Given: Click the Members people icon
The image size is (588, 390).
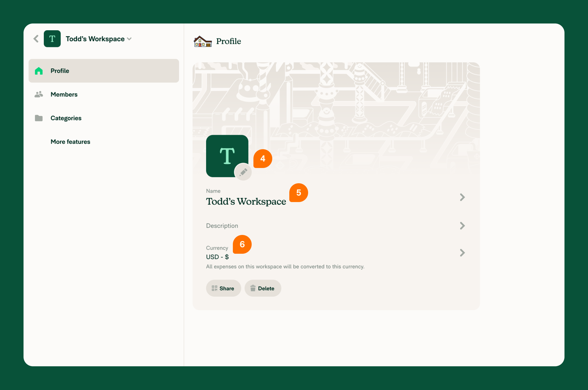Looking at the screenshot, I should click(x=39, y=94).
